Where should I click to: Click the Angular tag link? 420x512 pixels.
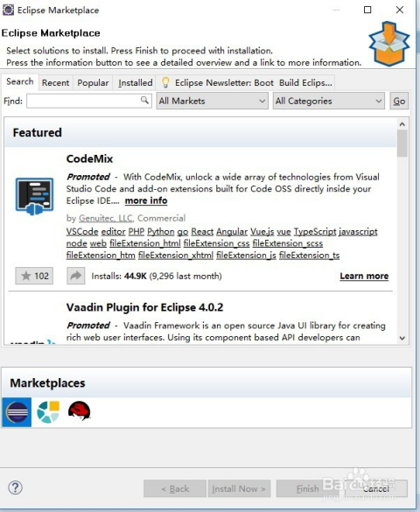(232, 232)
